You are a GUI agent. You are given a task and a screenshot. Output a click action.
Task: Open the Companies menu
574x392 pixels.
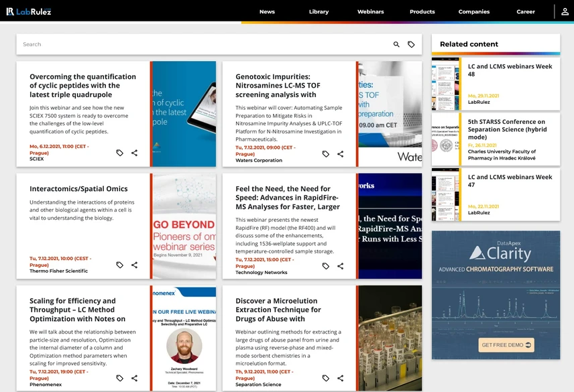point(473,11)
